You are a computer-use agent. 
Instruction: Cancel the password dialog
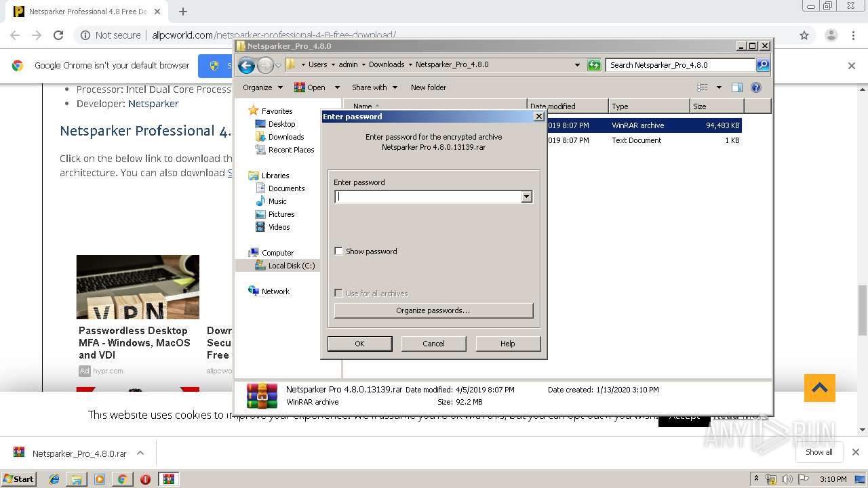[x=433, y=344]
